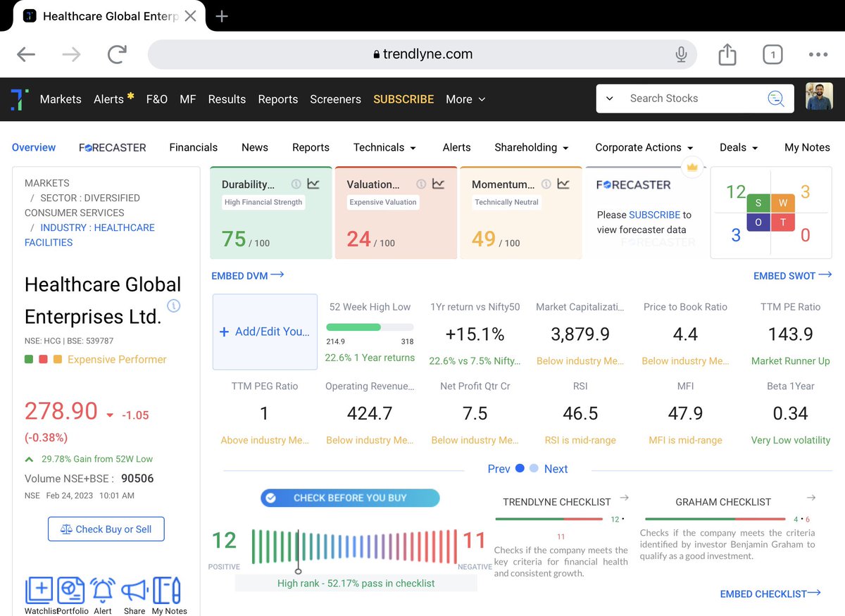Open the Markets menu item

[61, 99]
